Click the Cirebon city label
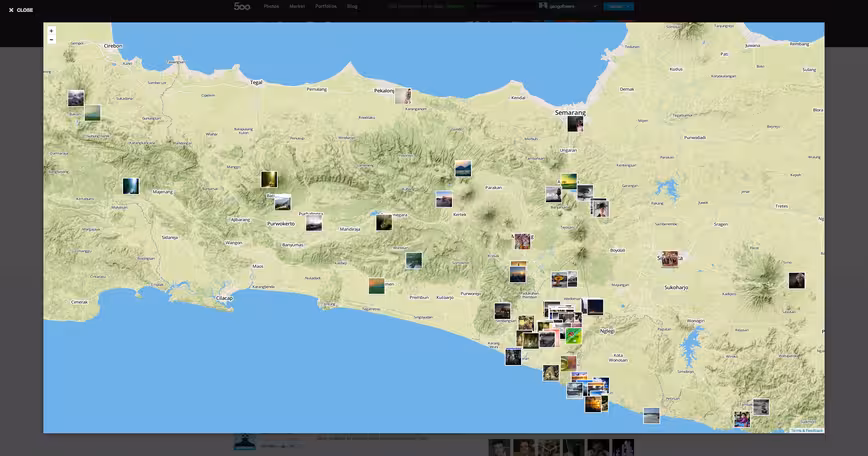This screenshot has width=868, height=456. 113,46
